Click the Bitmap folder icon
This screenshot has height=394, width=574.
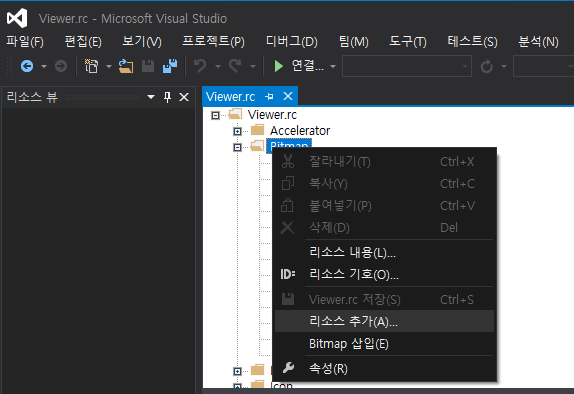click(x=257, y=145)
